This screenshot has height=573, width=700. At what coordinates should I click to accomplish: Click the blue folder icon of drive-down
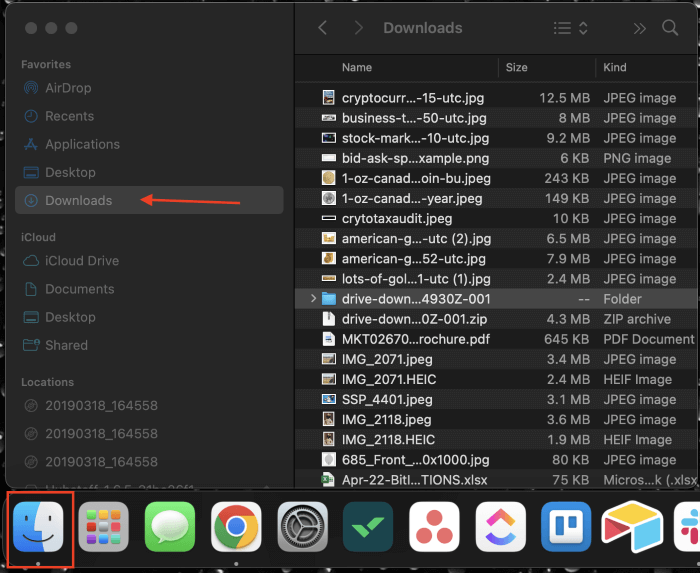(x=329, y=299)
